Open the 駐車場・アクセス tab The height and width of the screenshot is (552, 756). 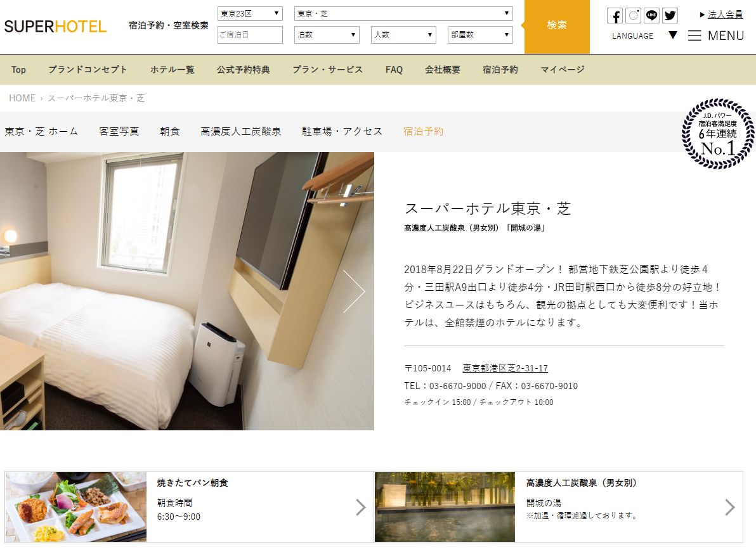342,131
